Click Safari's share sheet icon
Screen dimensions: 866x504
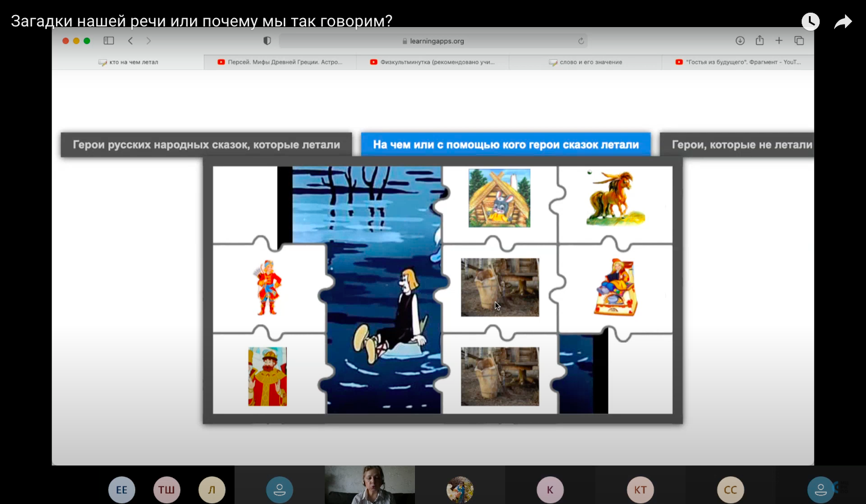[x=760, y=40]
